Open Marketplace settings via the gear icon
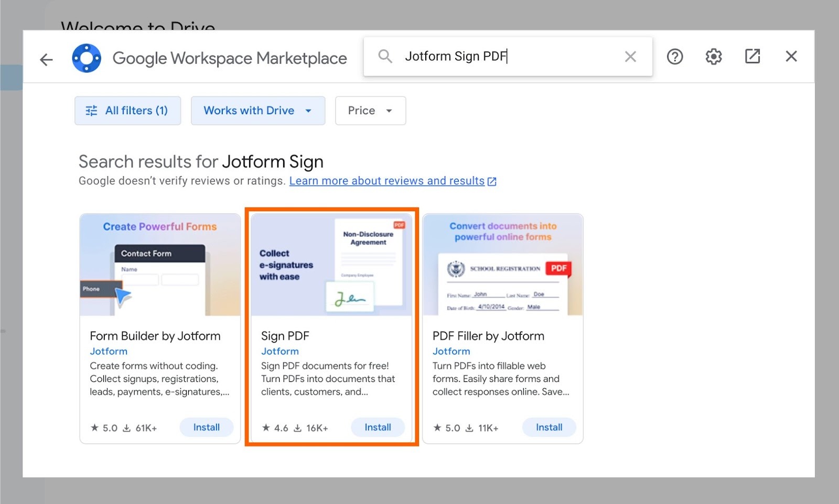This screenshot has width=839, height=504. coord(713,56)
